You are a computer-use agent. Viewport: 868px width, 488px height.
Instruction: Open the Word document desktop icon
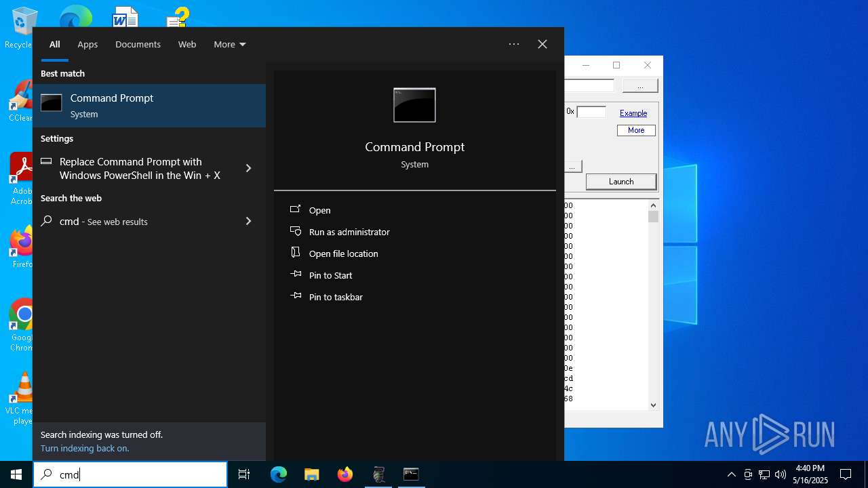pos(125,16)
